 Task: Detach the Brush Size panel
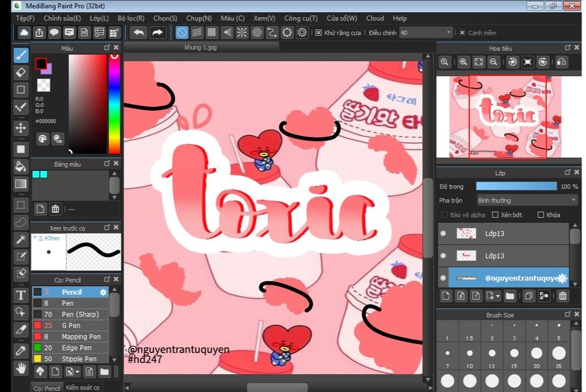pos(568,315)
